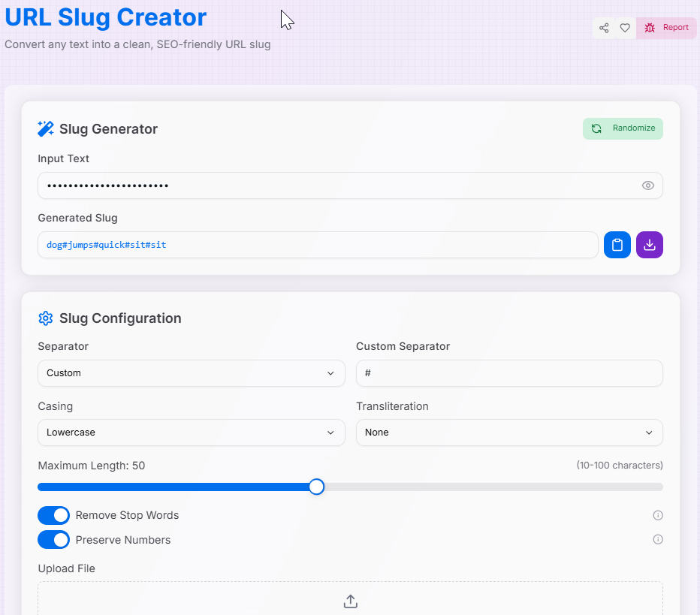Expand the Transliteration dropdown
Screen dimensions: 700x615
(x=509, y=433)
